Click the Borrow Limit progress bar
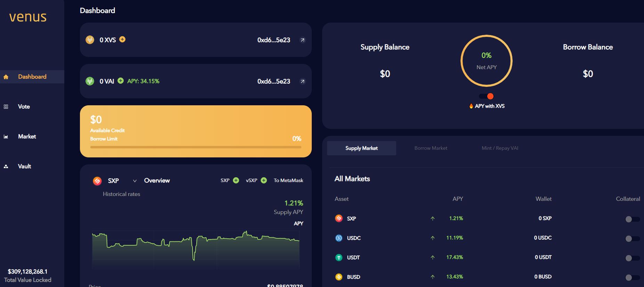Image resolution: width=644 pixels, height=287 pixels. (x=196, y=147)
